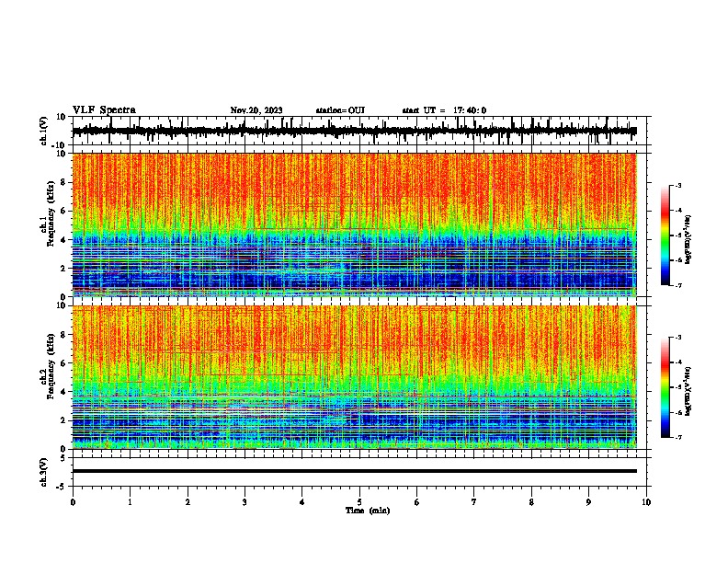The width and height of the screenshot is (728, 563).
Task: Click the ch.2 spectrogram panel
Action: (355, 377)
